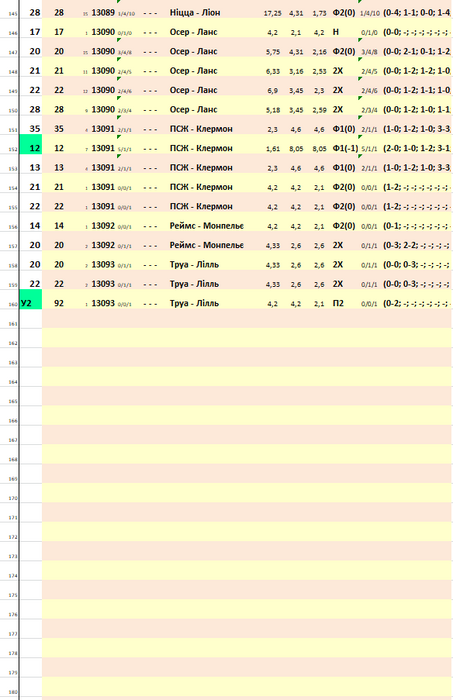Select the 2,16 odds cell
Viewport: 453px width, 700px height.
pyautogui.click(x=319, y=52)
